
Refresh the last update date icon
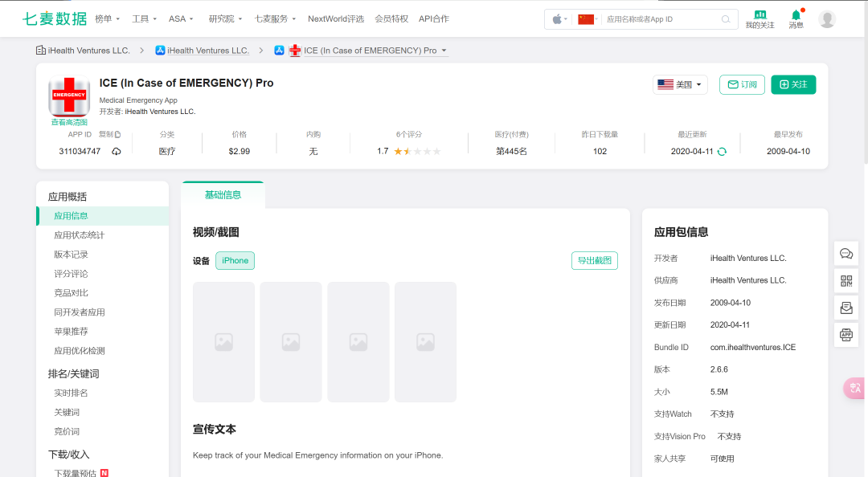click(x=722, y=151)
